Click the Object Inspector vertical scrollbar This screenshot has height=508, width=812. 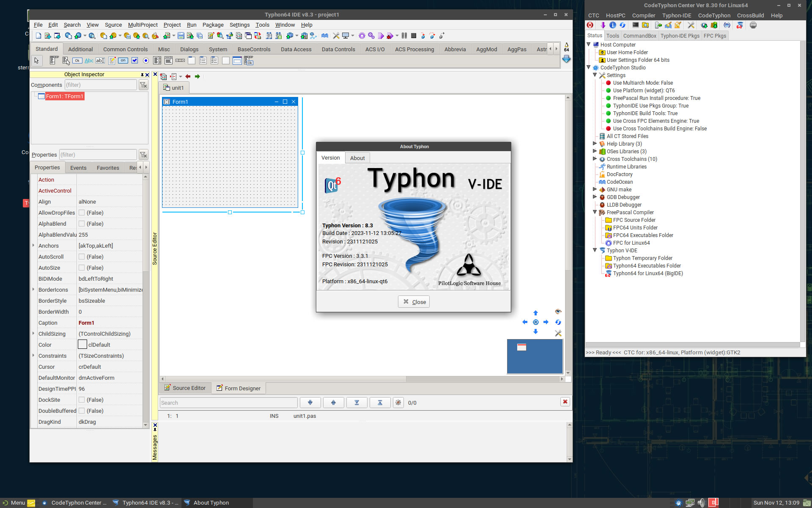[x=145, y=301]
